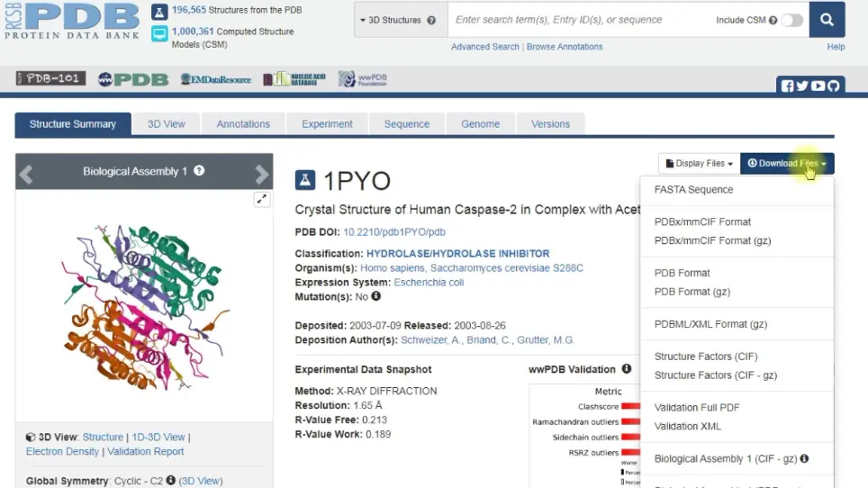Click the help icon next to Biological Assembly 1
Image resolution: width=868 pixels, height=488 pixels.
pos(199,171)
